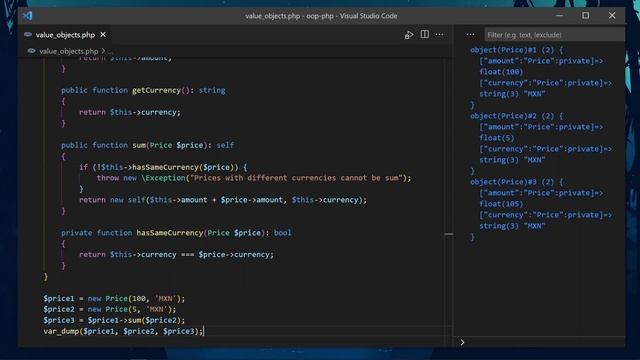
Task: Click the window title text
Action: point(321,16)
